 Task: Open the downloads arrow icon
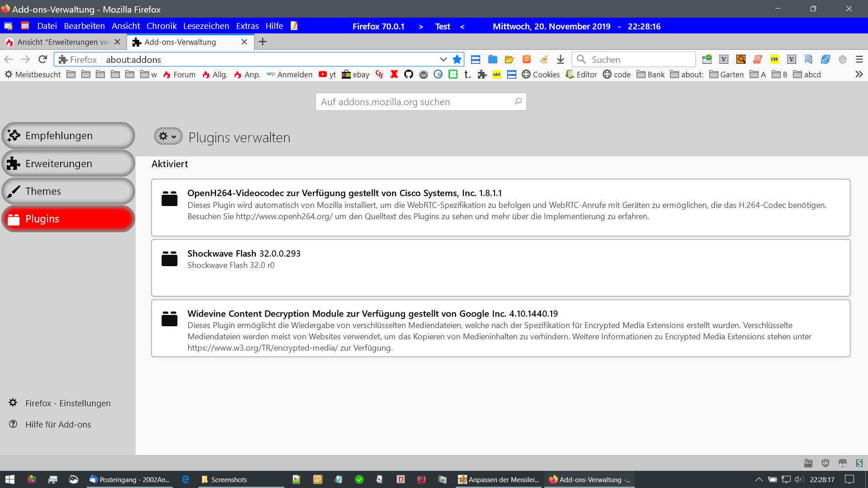tap(561, 59)
